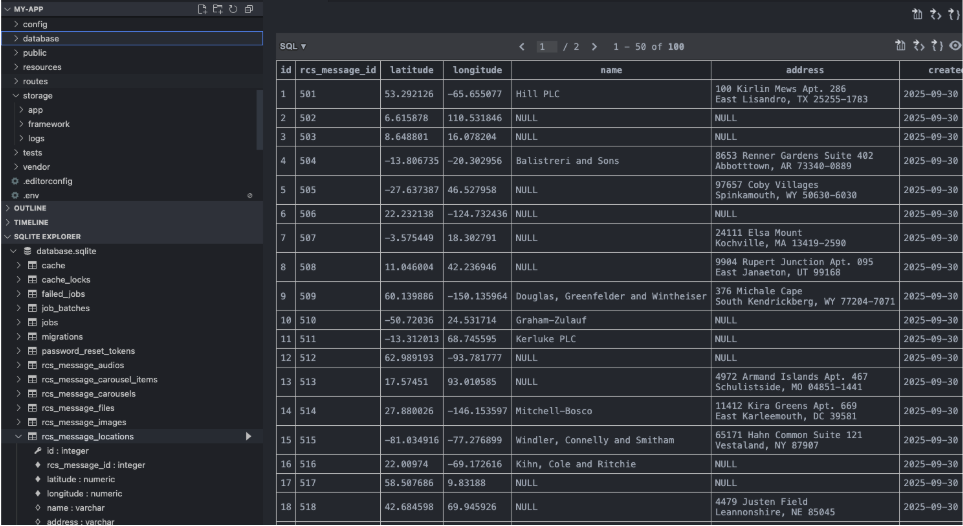Open the rcs_message_carousels table
Screen dimensions: 963x526
(x=88, y=394)
